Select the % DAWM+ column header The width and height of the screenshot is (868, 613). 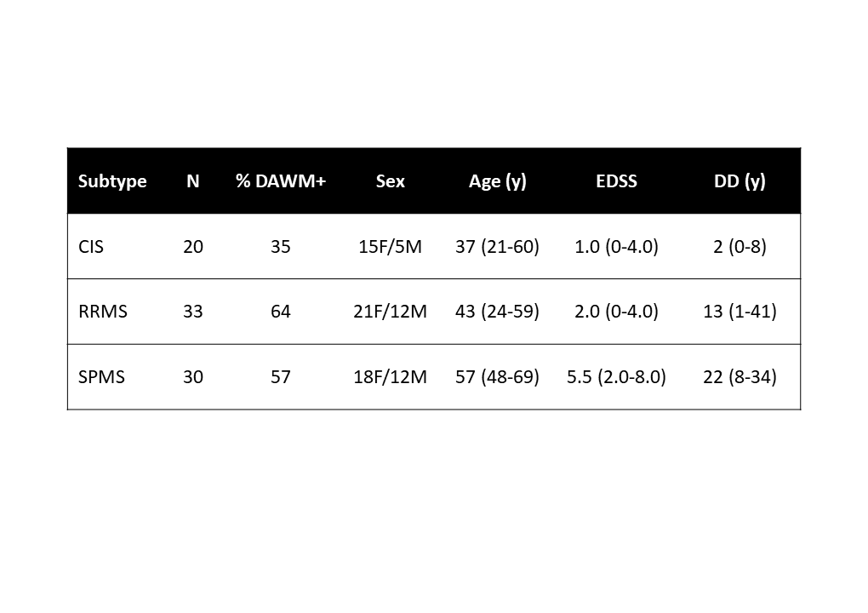281,181
